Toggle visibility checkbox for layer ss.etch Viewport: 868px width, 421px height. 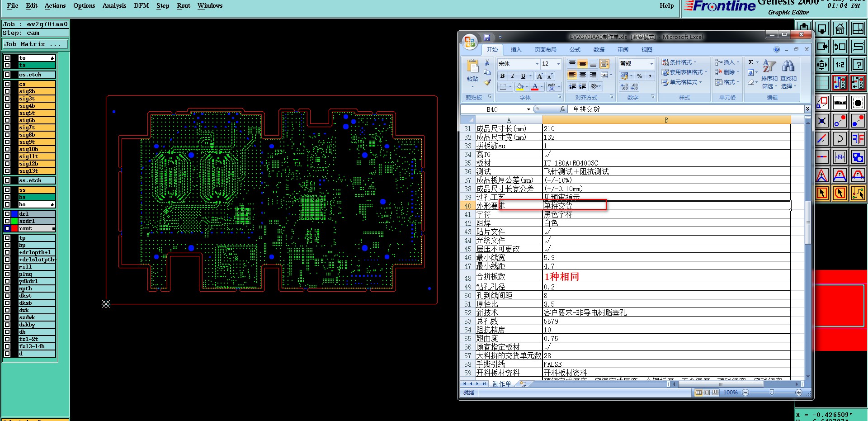7,180
